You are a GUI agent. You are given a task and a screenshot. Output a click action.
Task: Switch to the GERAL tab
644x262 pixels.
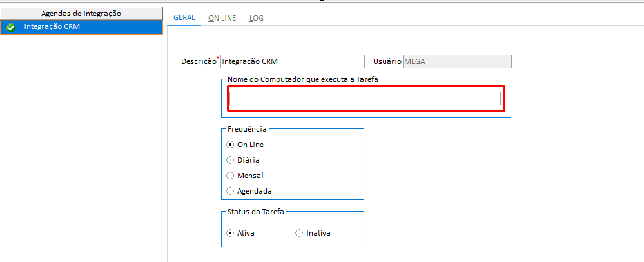[x=184, y=17]
